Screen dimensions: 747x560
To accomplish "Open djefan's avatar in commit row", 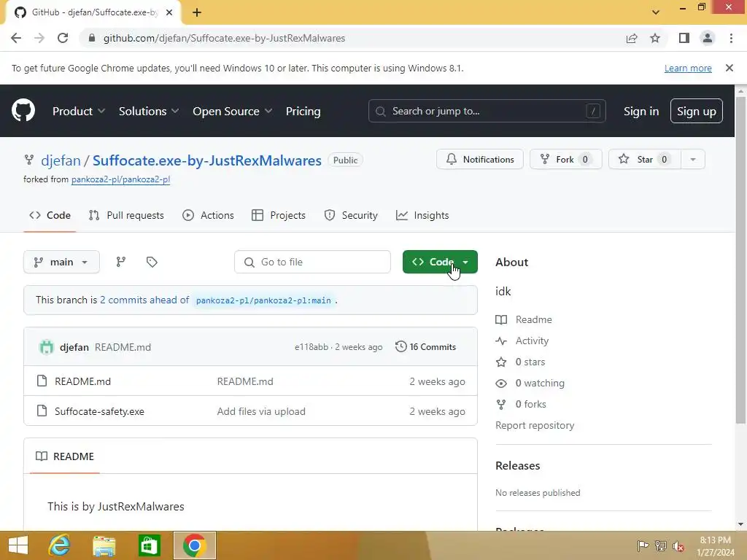I will (x=46, y=347).
